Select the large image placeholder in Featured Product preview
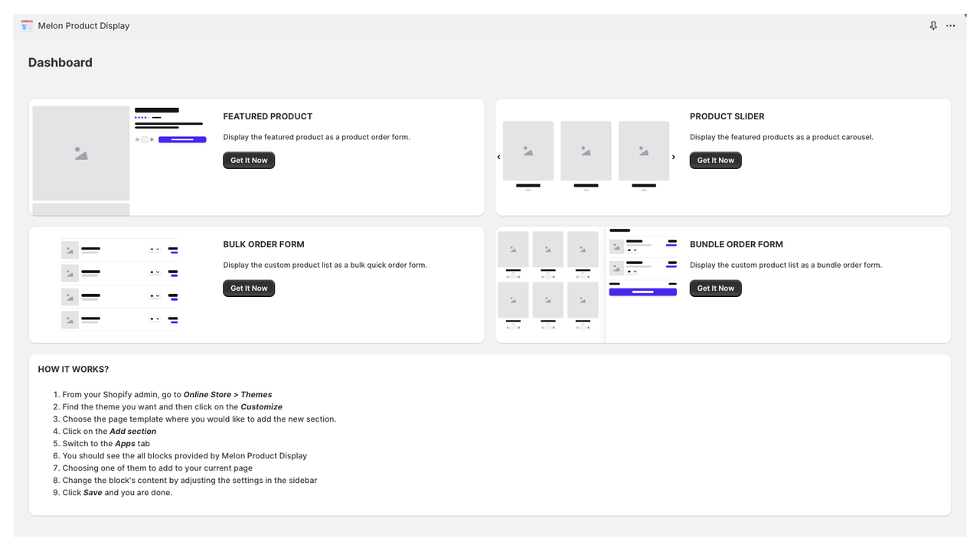This screenshot has width=980, height=551. click(x=80, y=152)
